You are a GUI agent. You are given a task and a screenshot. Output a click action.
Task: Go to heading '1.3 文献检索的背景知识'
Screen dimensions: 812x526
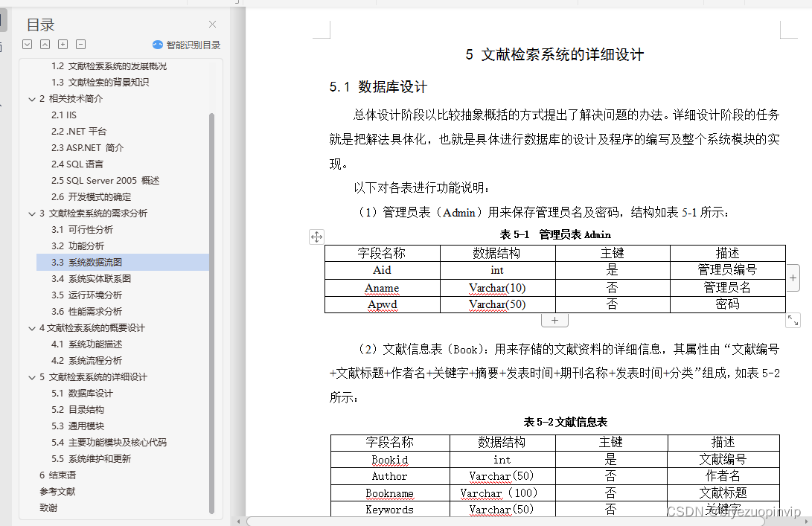100,83
